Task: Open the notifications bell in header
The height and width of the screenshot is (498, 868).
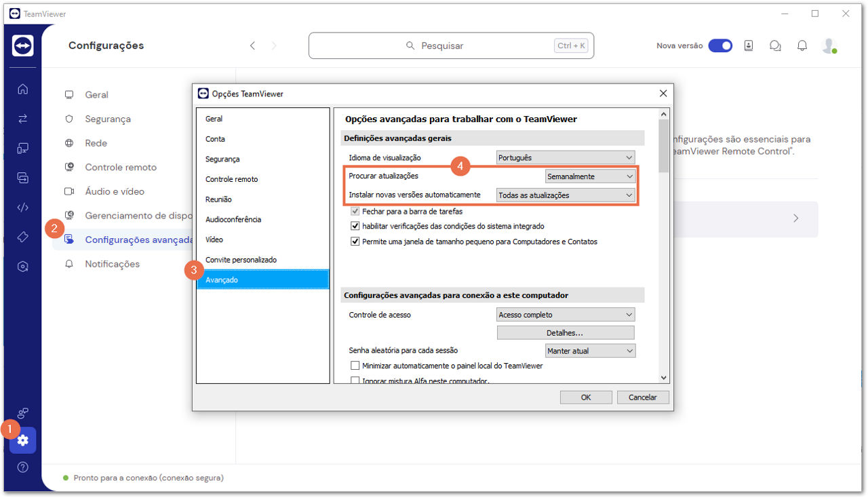Action: (x=802, y=45)
